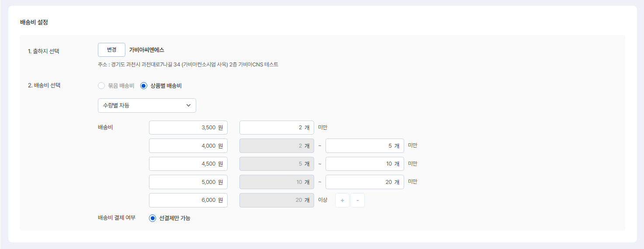Click the 4,500 원 shipping fee field
644x249 pixels.
[188, 164]
